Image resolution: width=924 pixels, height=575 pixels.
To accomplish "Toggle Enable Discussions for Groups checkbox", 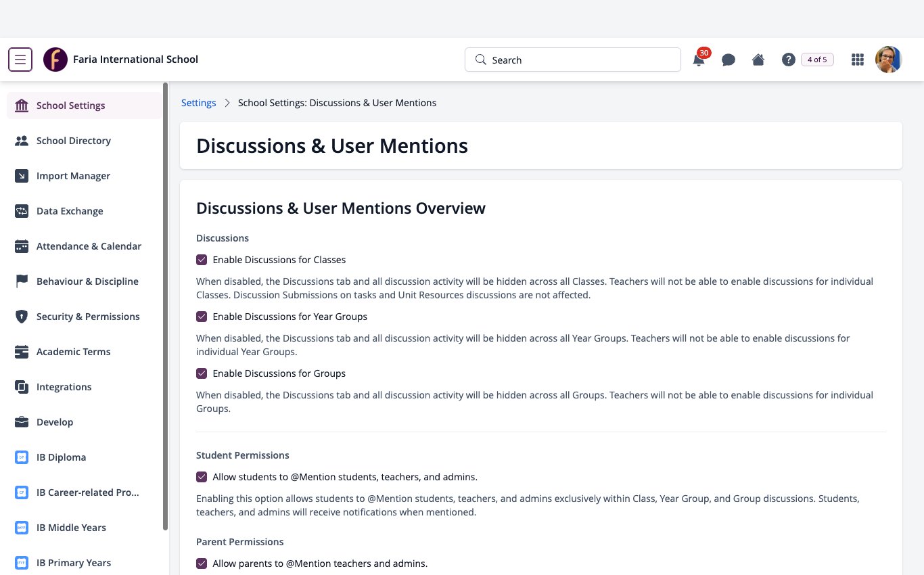I will pos(202,373).
